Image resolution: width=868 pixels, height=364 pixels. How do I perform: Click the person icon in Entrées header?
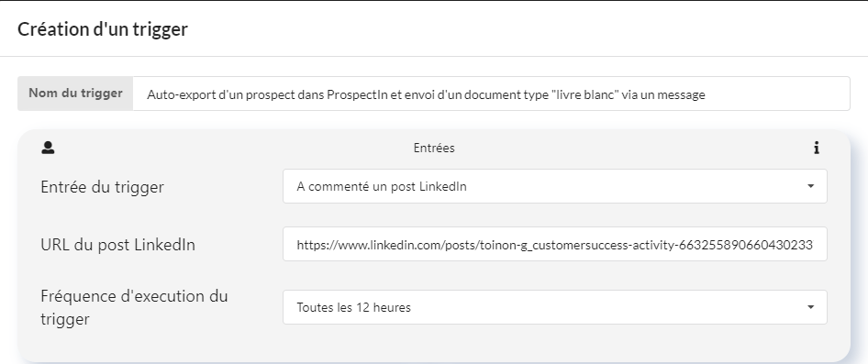pyautogui.click(x=48, y=148)
